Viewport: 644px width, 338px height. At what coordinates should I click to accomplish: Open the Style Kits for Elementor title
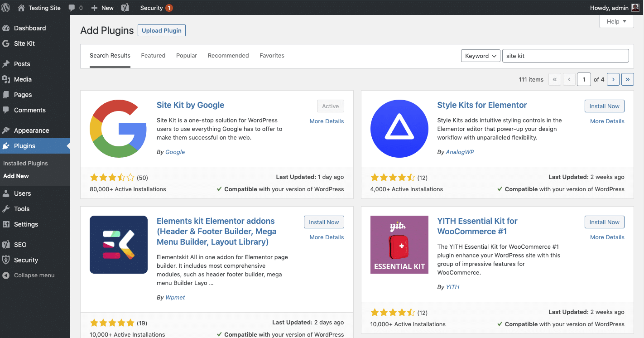[482, 105]
